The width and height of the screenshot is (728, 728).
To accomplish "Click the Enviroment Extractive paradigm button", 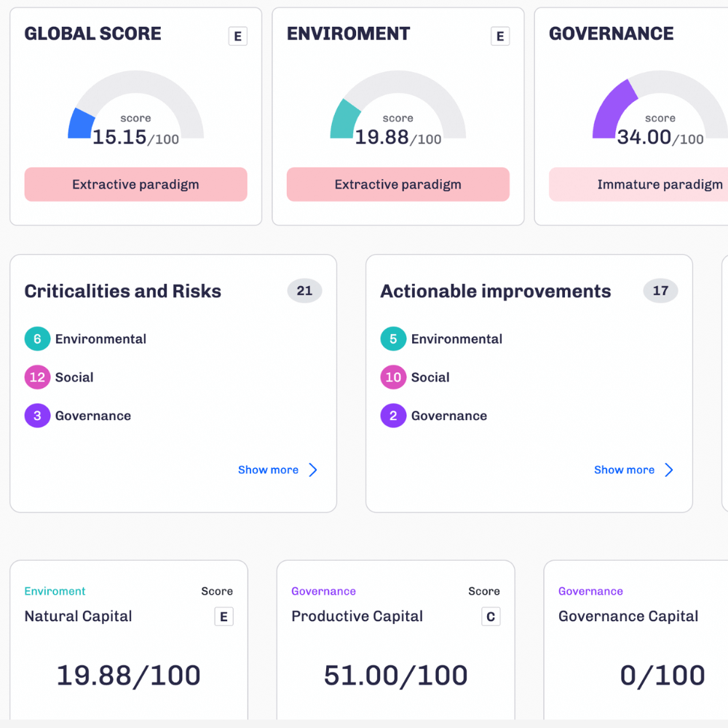I will (x=398, y=184).
